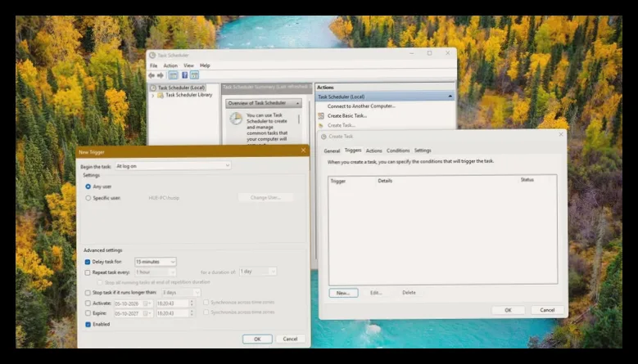Click the Task Scheduler Library folder icon
The width and height of the screenshot is (638, 364).
[x=161, y=95]
